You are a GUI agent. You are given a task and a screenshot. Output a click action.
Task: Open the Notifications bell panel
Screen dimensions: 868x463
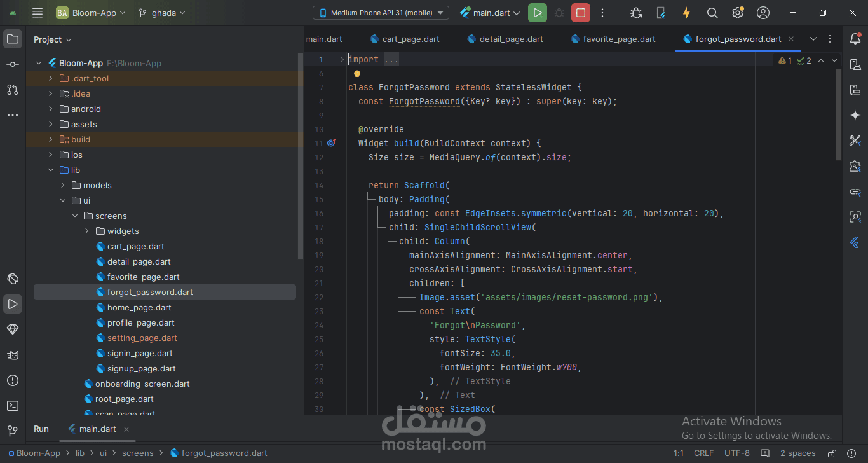tap(855, 39)
